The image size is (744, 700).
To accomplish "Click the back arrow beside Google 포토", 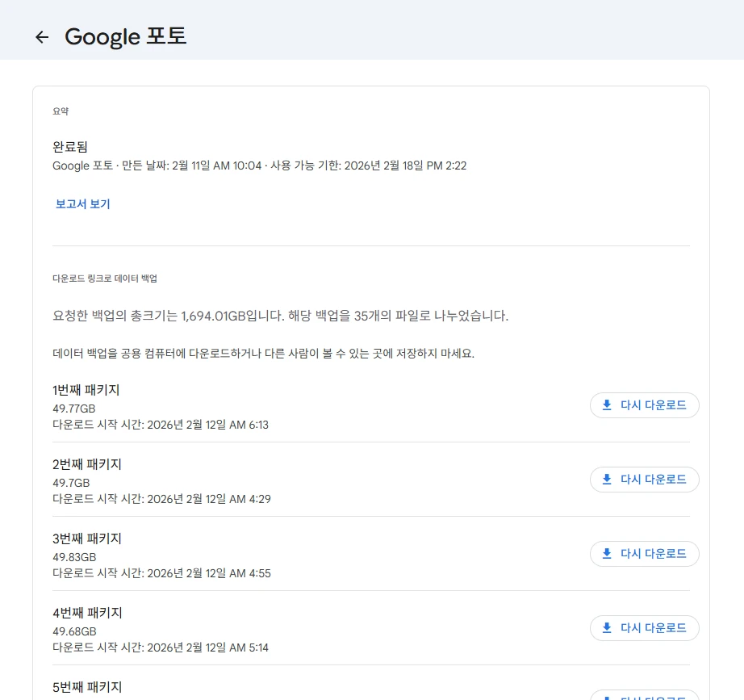I will pyautogui.click(x=42, y=37).
